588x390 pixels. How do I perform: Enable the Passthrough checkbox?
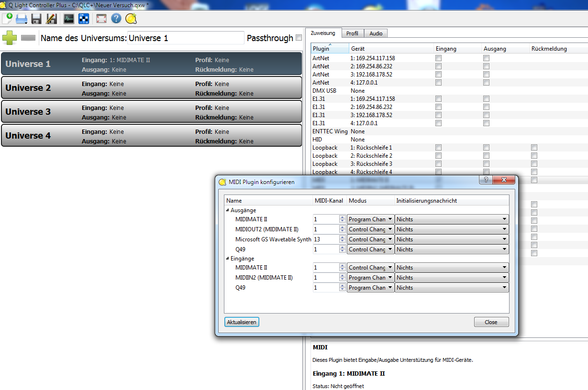pos(299,38)
